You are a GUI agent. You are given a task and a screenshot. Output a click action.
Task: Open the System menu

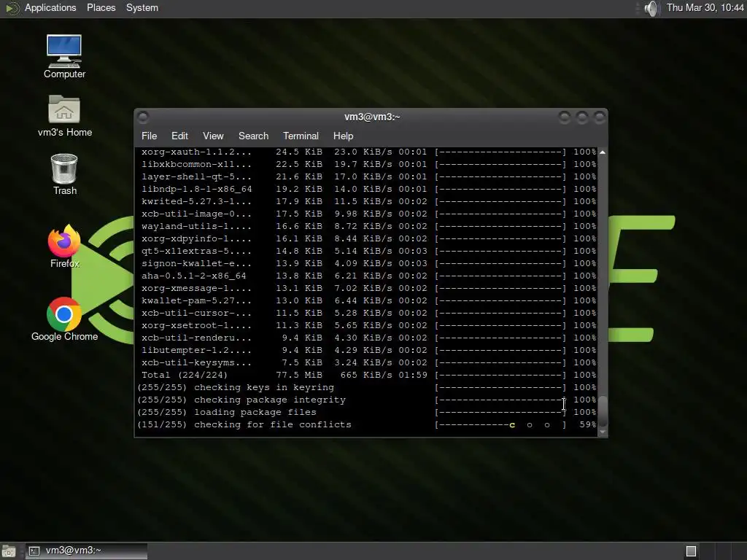tap(142, 7)
